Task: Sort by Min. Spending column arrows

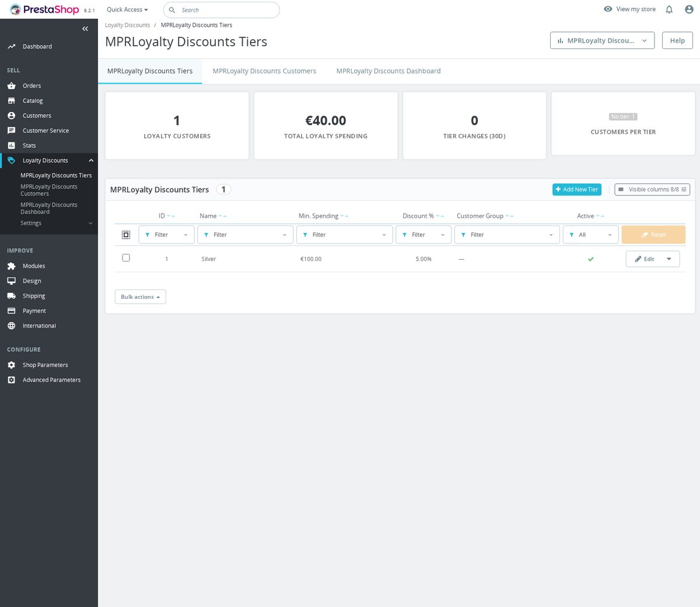Action: (344, 216)
